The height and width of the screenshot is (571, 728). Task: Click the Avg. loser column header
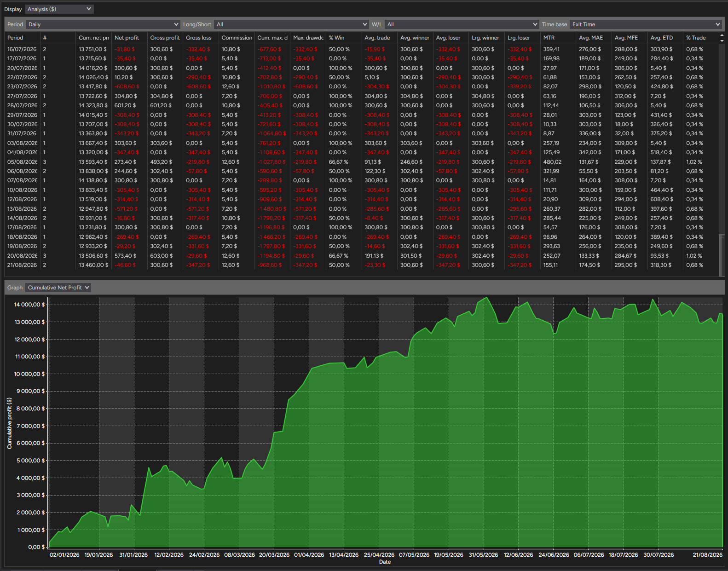451,38
